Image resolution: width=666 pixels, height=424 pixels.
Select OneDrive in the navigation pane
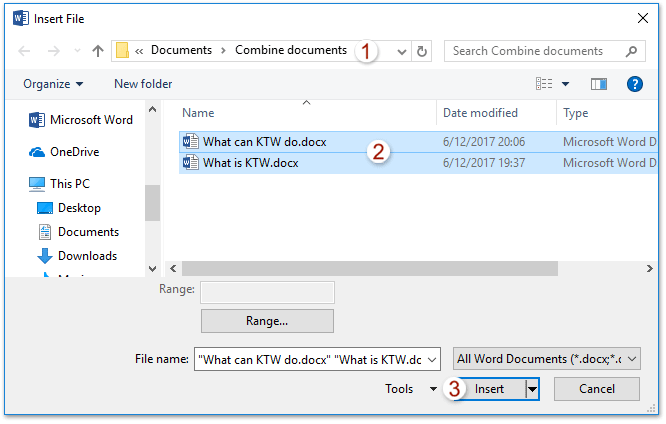74,152
